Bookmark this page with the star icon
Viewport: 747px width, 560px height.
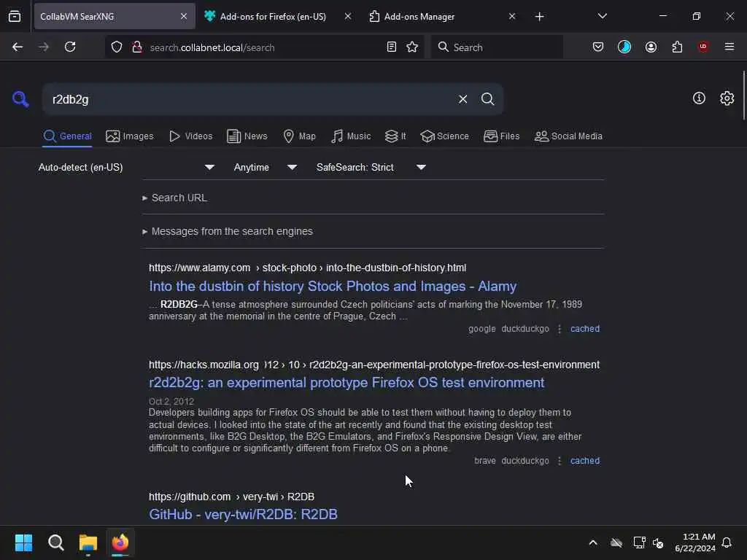click(x=412, y=47)
